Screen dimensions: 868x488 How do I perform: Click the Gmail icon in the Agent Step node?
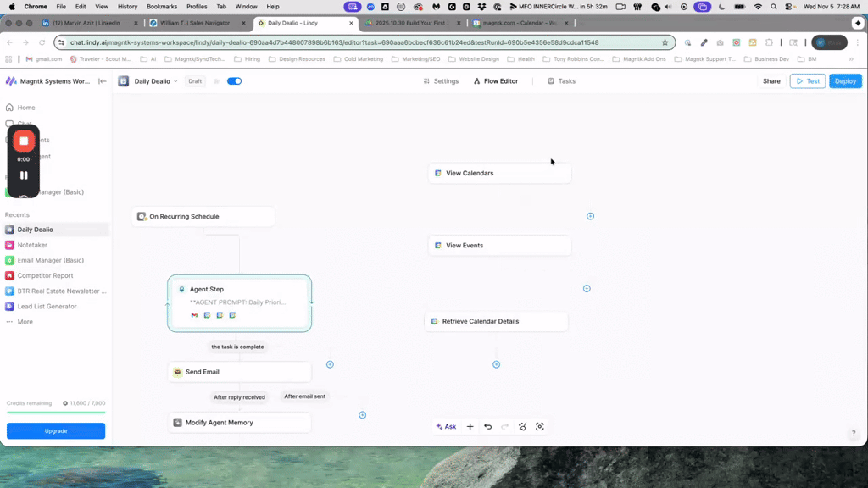[194, 315]
